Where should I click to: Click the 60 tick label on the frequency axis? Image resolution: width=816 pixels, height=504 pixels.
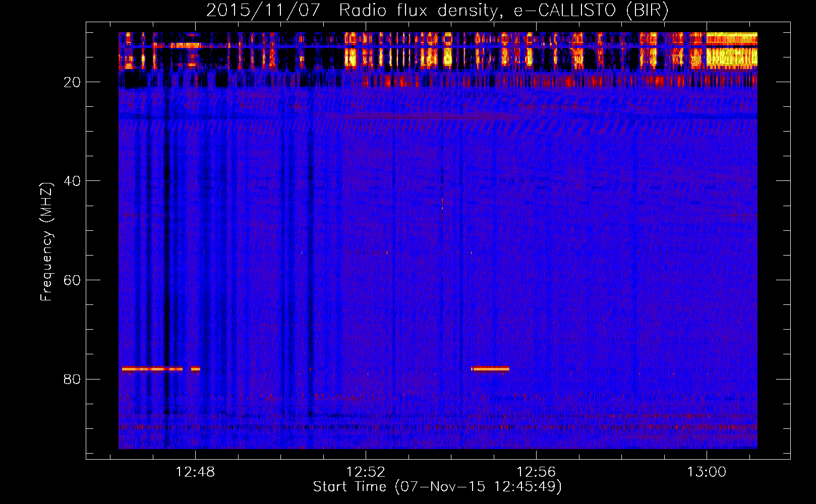click(x=72, y=280)
